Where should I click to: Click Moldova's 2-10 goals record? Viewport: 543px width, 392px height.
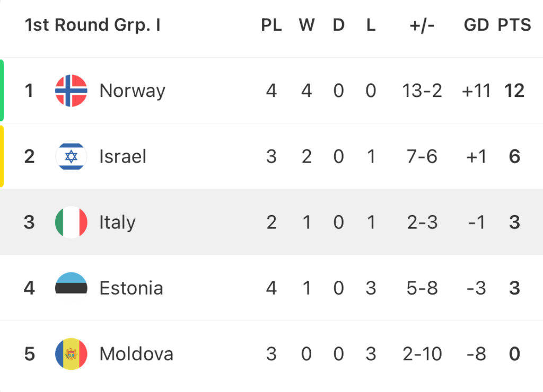[422, 353]
